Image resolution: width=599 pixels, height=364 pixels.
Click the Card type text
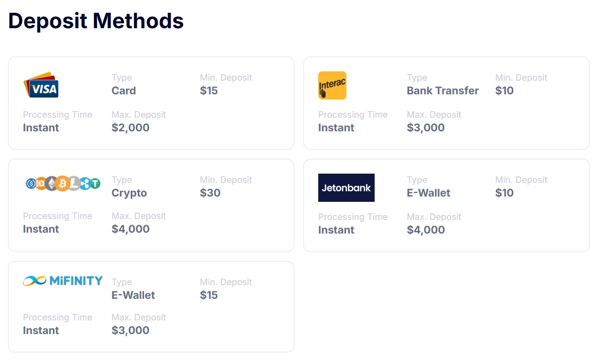coord(124,91)
